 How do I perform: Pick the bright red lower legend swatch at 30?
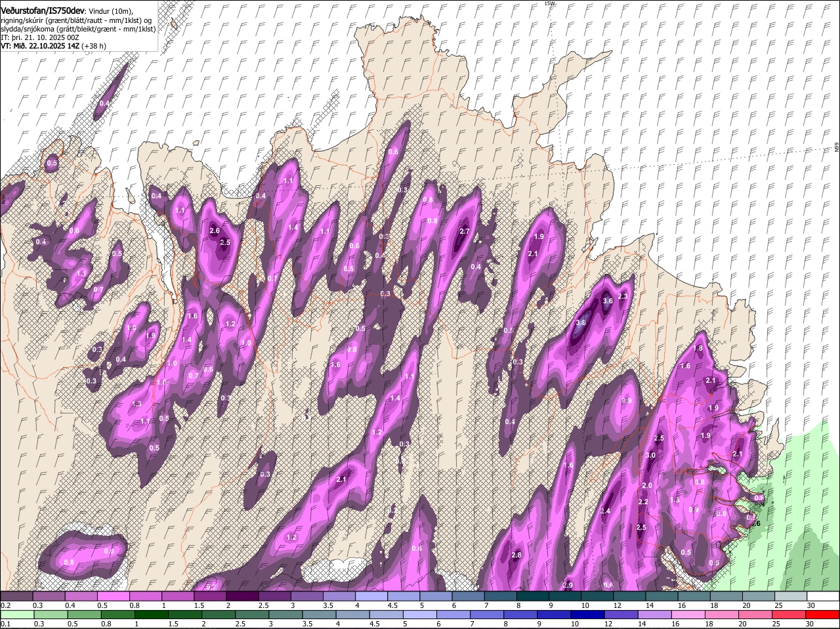[822, 615]
